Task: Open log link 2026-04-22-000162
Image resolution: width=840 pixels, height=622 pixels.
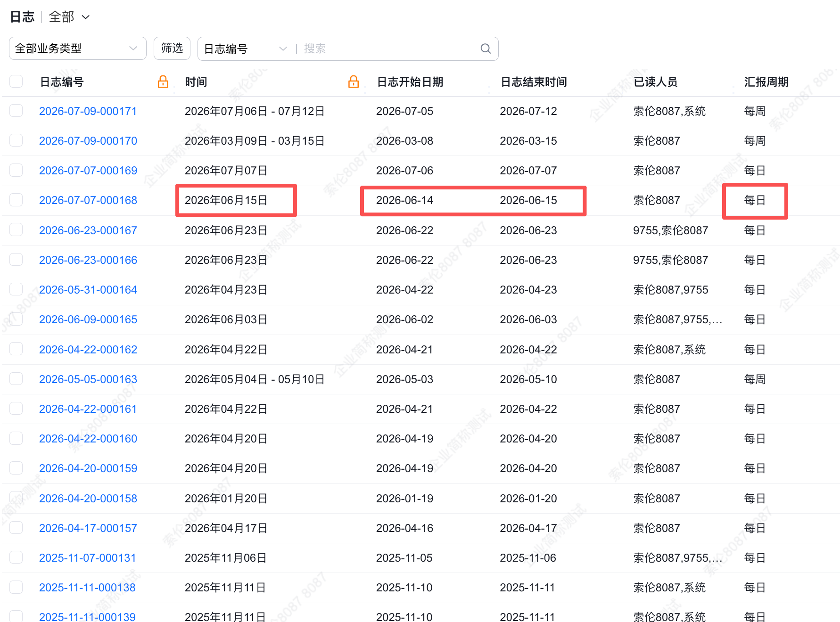Action: click(x=88, y=350)
